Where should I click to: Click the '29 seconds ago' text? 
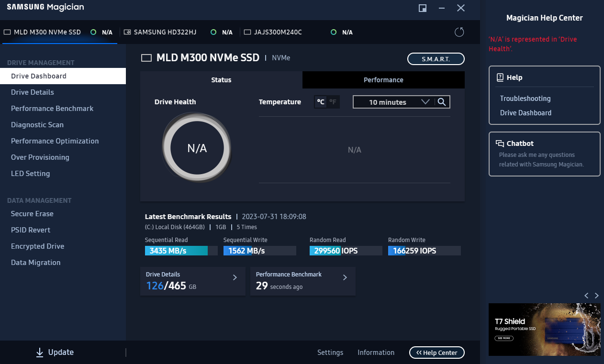[279, 286]
